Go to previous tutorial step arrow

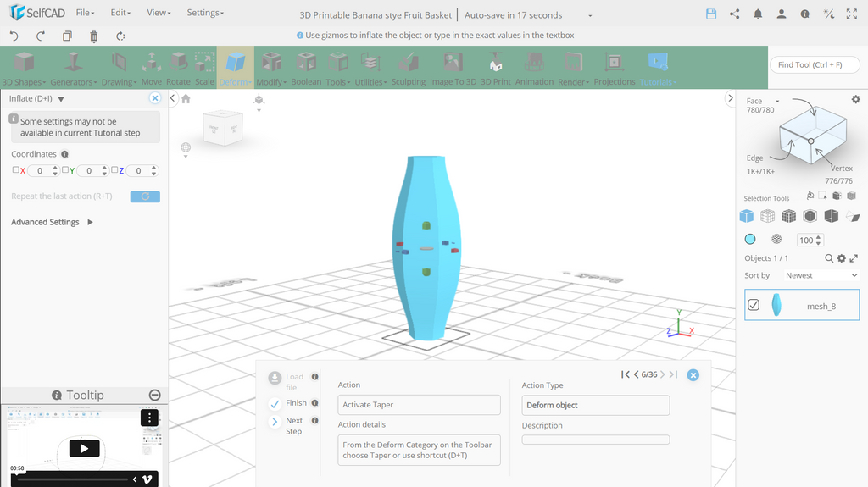pyautogui.click(x=637, y=374)
